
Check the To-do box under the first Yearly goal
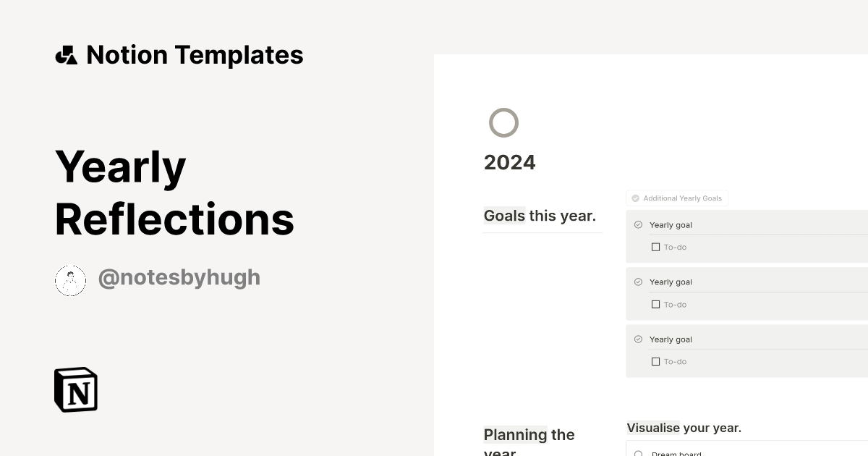point(655,247)
